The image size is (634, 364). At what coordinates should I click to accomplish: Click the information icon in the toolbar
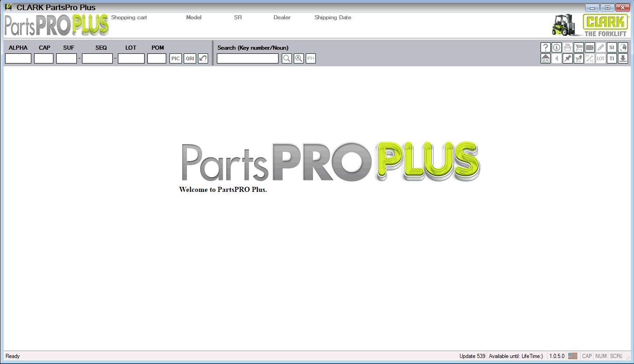[x=557, y=47]
